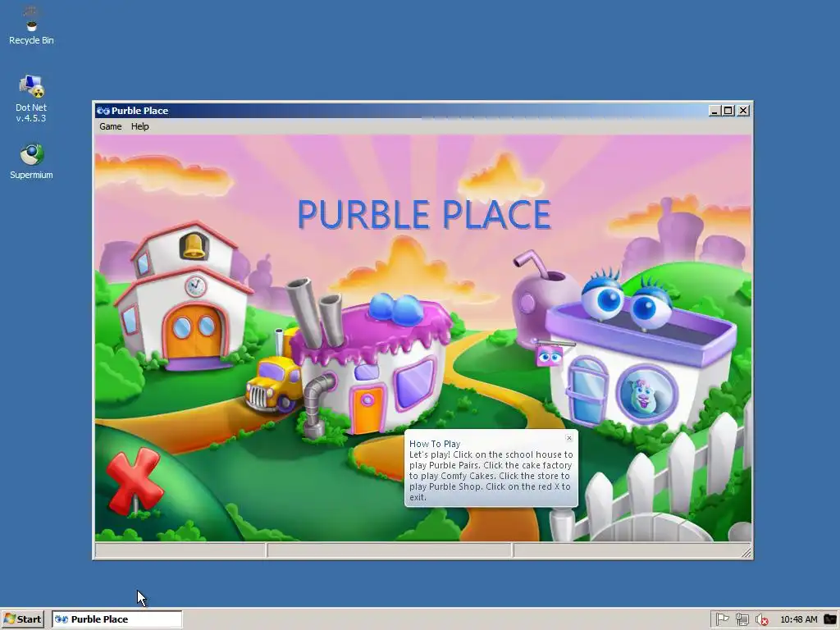Click the school house to play Purble Pairs
The image size is (840, 630).
pyautogui.click(x=182, y=297)
